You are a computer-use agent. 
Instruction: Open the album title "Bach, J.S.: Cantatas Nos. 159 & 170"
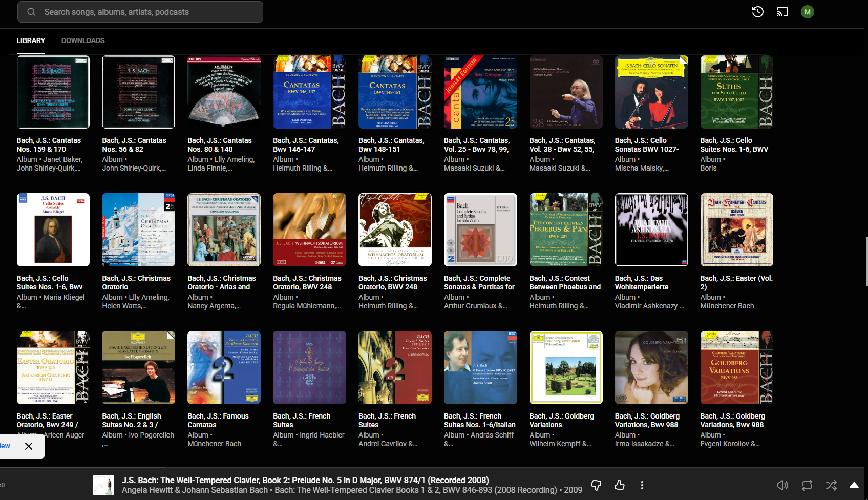49,144
